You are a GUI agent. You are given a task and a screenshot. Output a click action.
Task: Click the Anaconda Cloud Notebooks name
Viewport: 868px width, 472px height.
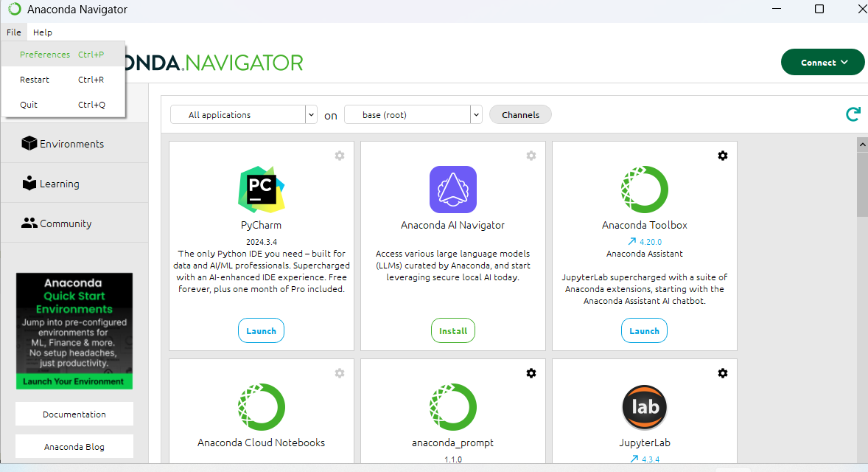(x=262, y=442)
